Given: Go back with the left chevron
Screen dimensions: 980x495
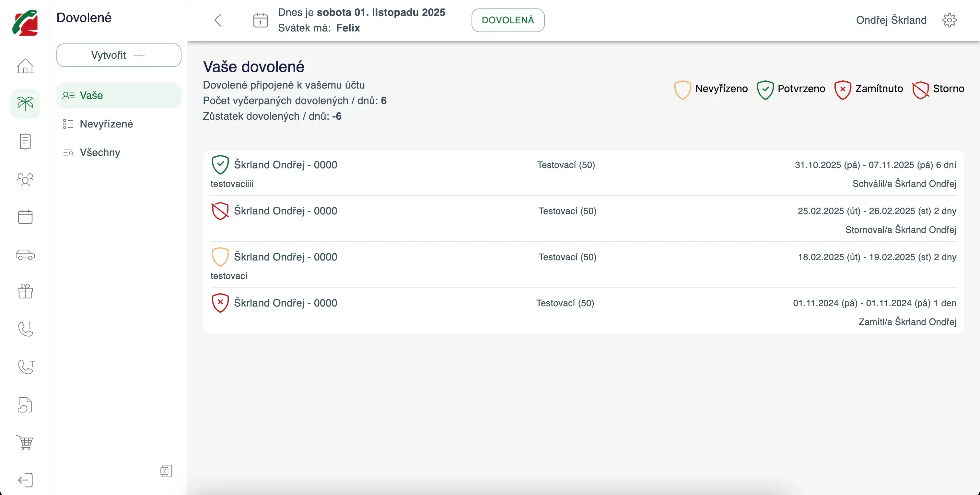Looking at the screenshot, I should click(x=217, y=20).
